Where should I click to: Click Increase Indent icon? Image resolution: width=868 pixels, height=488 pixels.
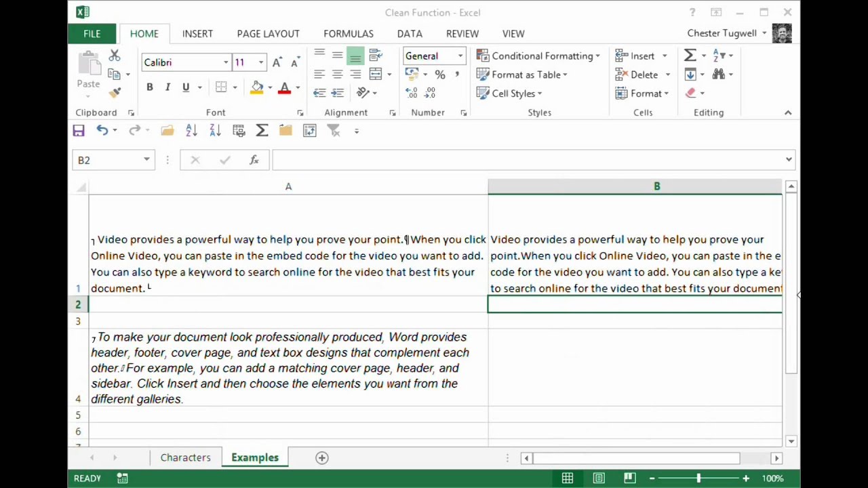[337, 92]
